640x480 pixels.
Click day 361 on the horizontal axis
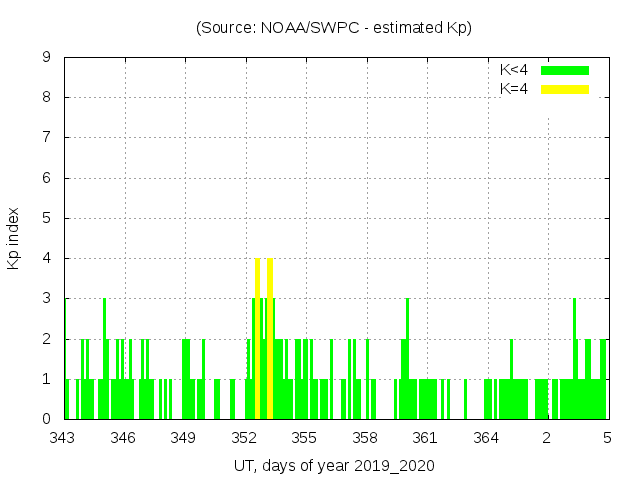click(x=426, y=438)
